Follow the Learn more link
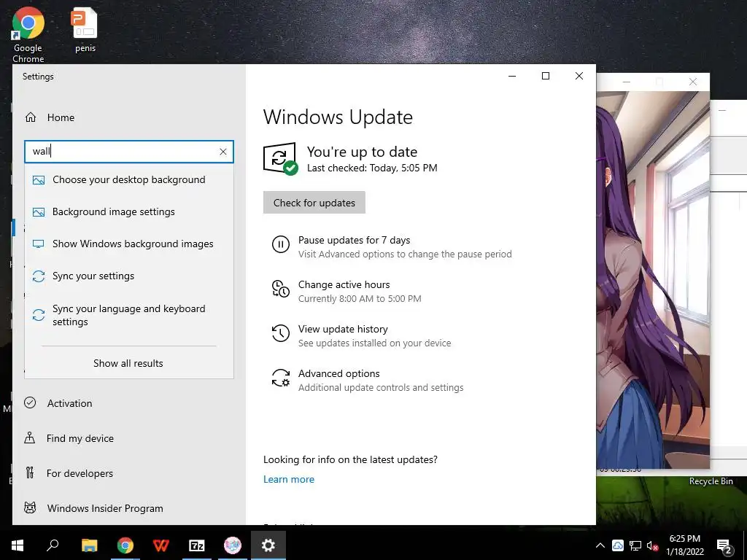This screenshot has height=560, width=747. point(289,480)
